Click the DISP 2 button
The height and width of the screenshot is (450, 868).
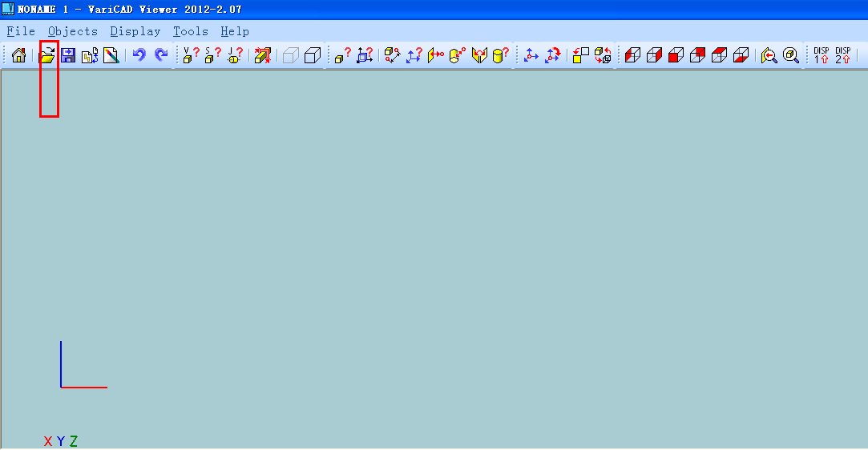tap(842, 55)
